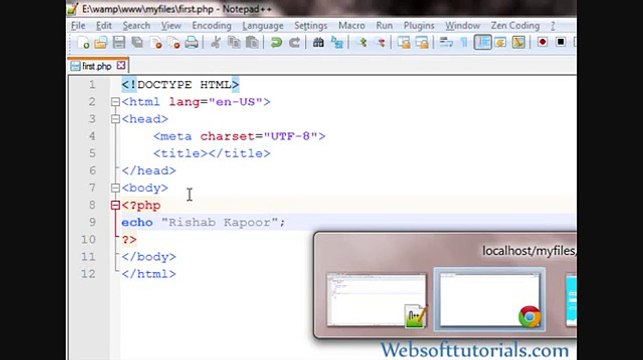Click the Open file folder icon
Image resolution: width=643 pixels, height=360 pixels.
[100, 42]
